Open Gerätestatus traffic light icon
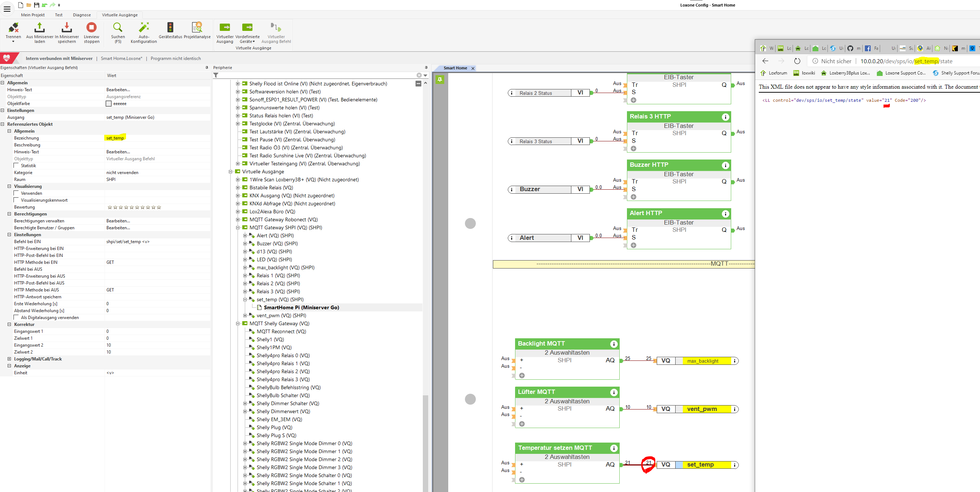Viewport: 980px width, 492px height. (170, 27)
